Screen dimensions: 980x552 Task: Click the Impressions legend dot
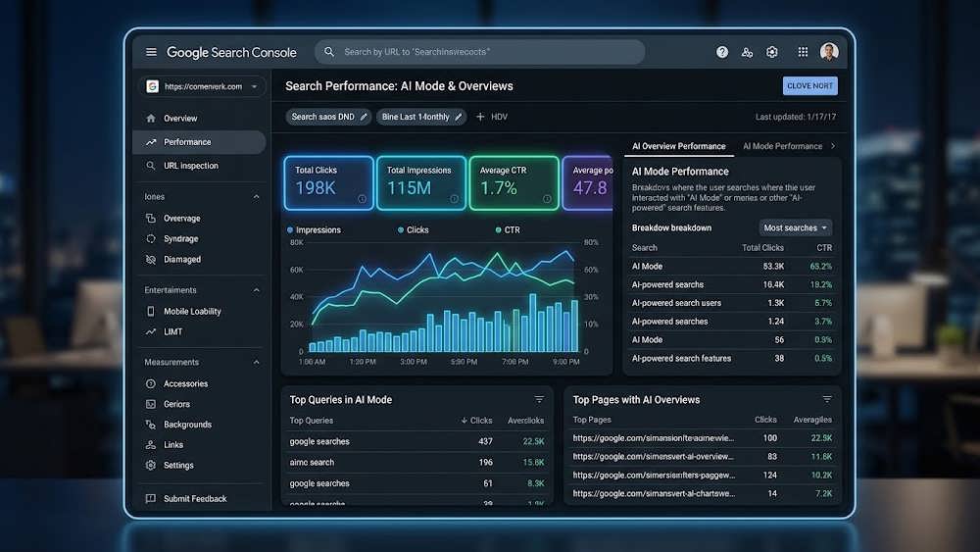(290, 230)
